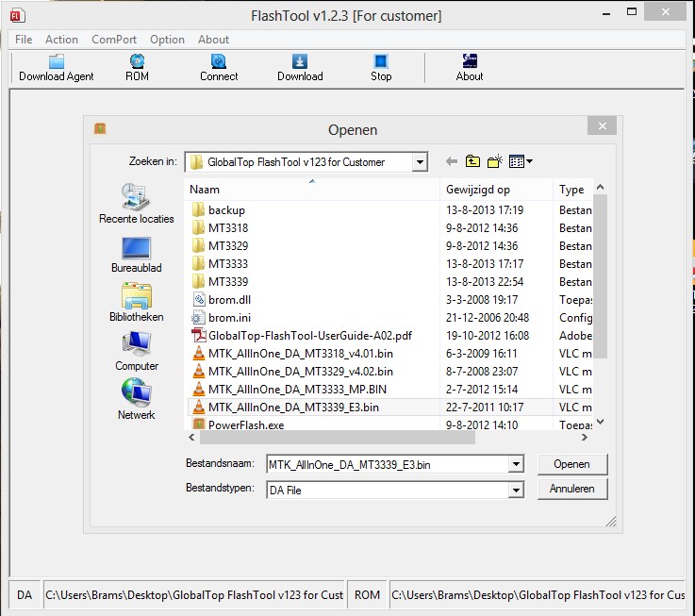Open Bureaublad in the sidebar
The image size is (695, 616).
[137, 255]
